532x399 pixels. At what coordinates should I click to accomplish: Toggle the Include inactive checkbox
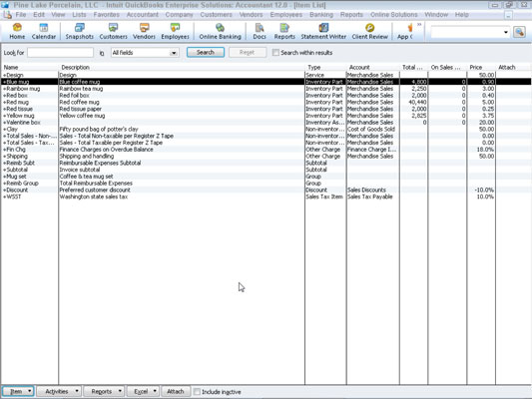click(x=197, y=392)
